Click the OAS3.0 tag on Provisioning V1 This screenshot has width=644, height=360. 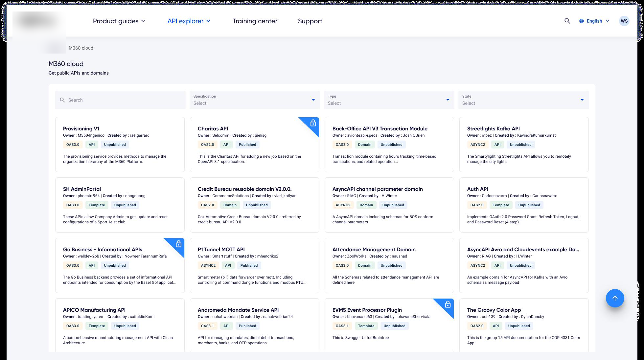pyautogui.click(x=73, y=145)
